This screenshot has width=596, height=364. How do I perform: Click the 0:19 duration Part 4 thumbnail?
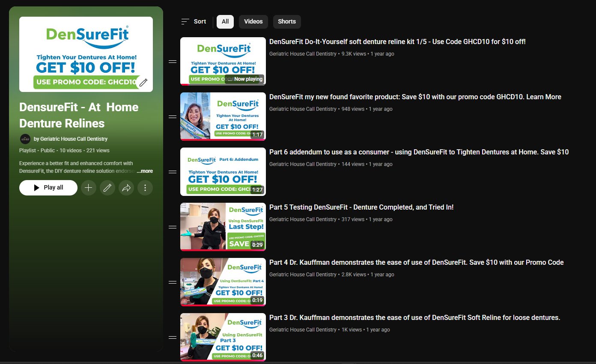(223, 282)
